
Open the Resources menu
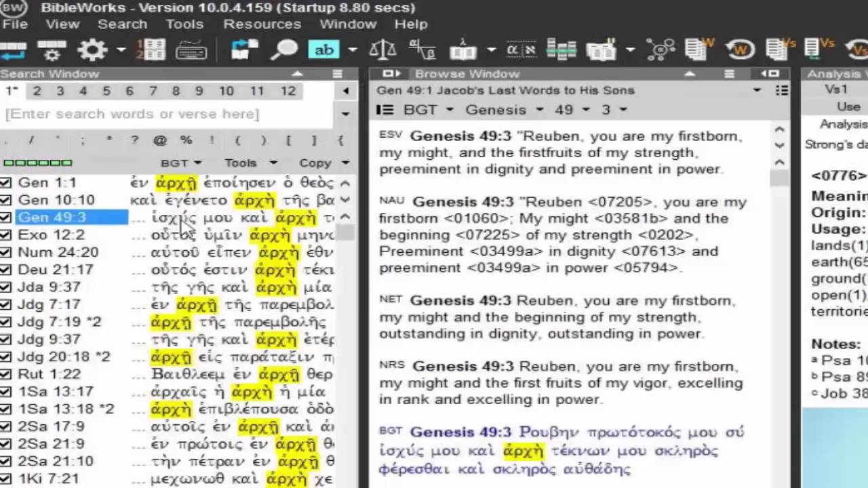point(262,24)
